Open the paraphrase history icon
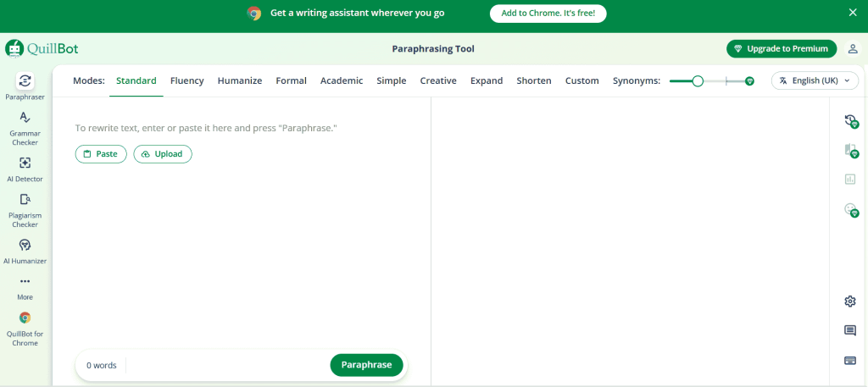The height and width of the screenshot is (387, 868). coord(850,121)
